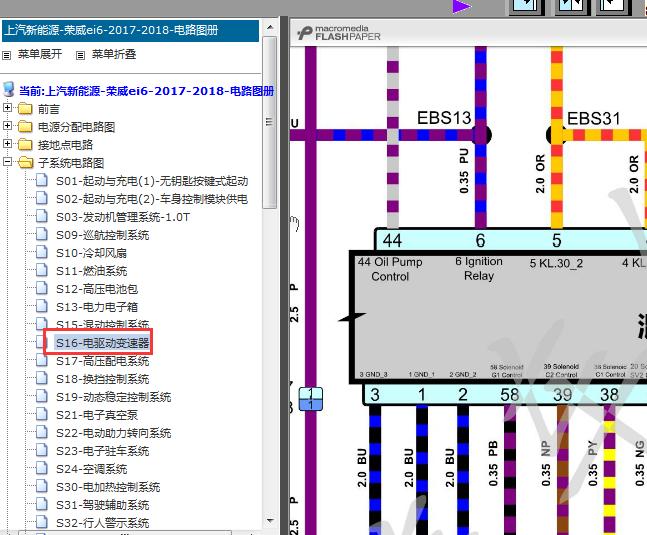Select S21-电子真空泵 entry

pos(97,415)
